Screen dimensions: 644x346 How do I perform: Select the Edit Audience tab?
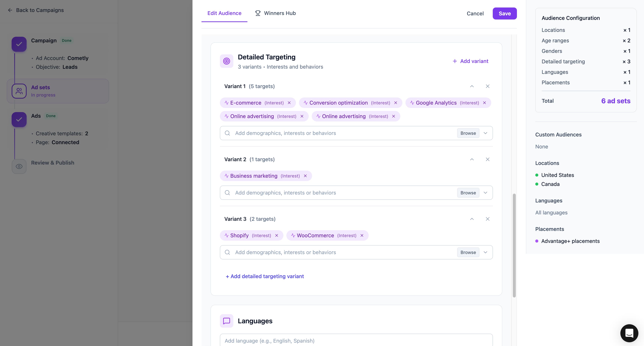(x=224, y=13)
